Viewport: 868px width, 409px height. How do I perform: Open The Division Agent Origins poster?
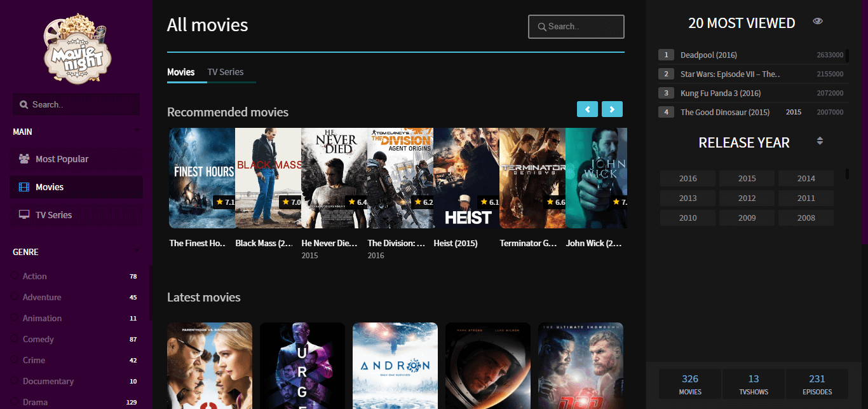click(x=400, y=178)
